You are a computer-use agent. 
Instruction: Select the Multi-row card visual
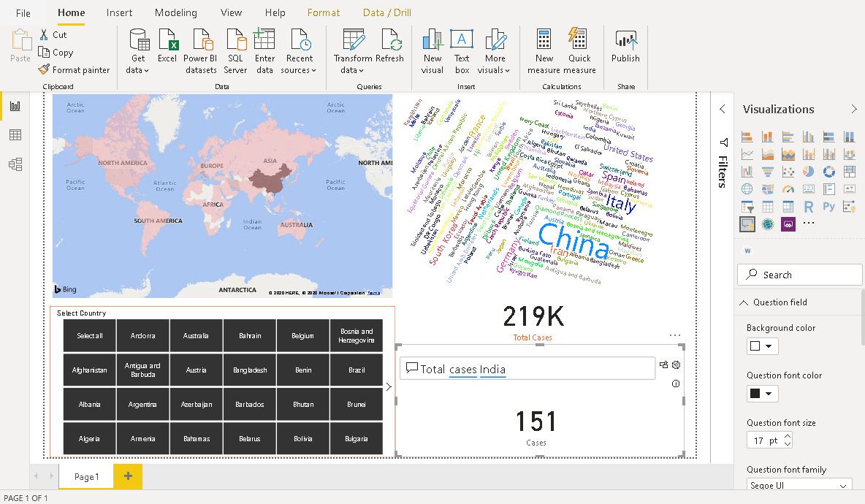click(829, 189)
